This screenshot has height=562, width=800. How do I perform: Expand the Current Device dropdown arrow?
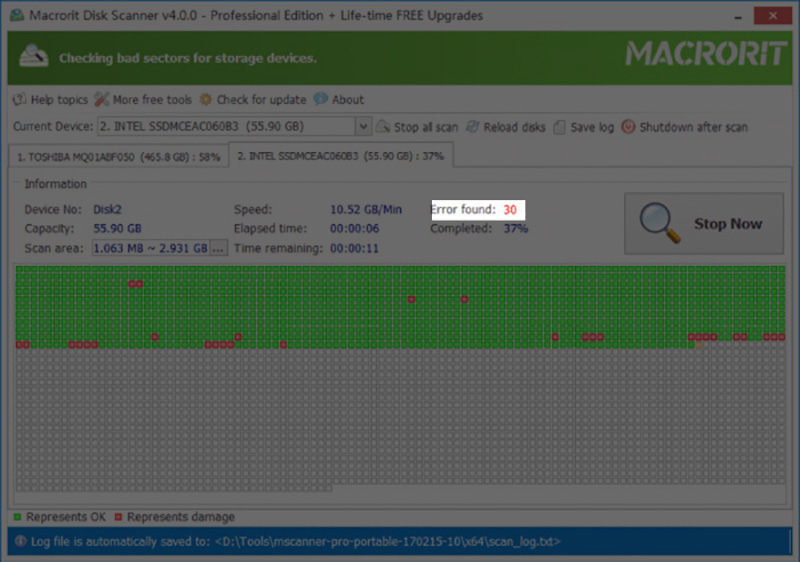pyautogui.click(x=363, y=126)
